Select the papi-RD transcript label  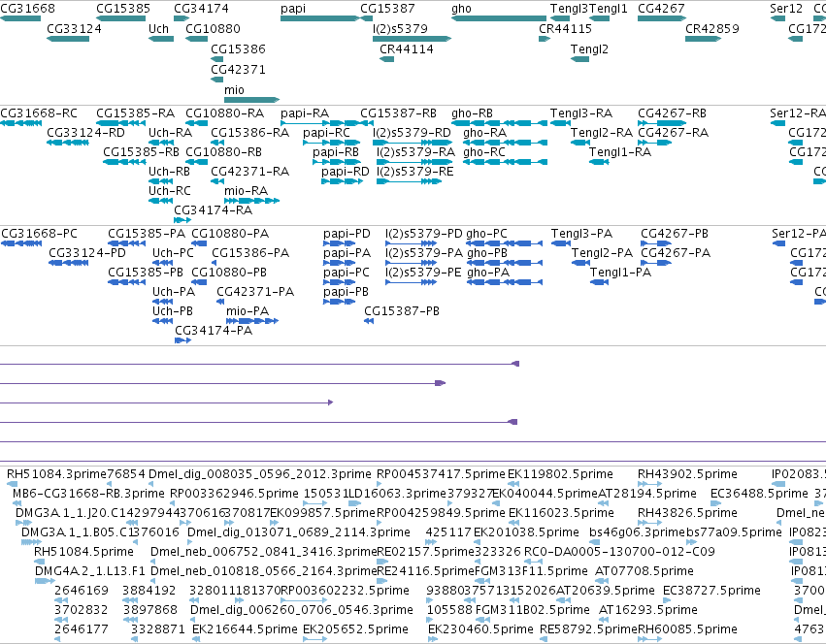pyautogui.click(x=346, y=172)
